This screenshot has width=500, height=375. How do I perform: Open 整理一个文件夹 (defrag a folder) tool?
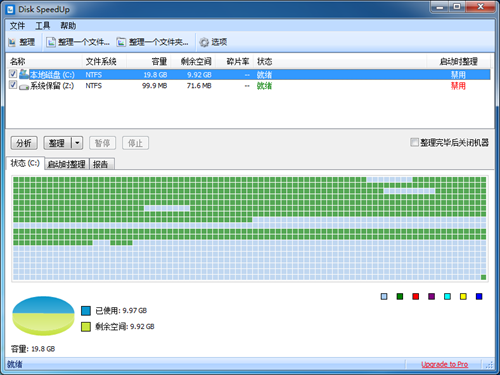[121, 42]
